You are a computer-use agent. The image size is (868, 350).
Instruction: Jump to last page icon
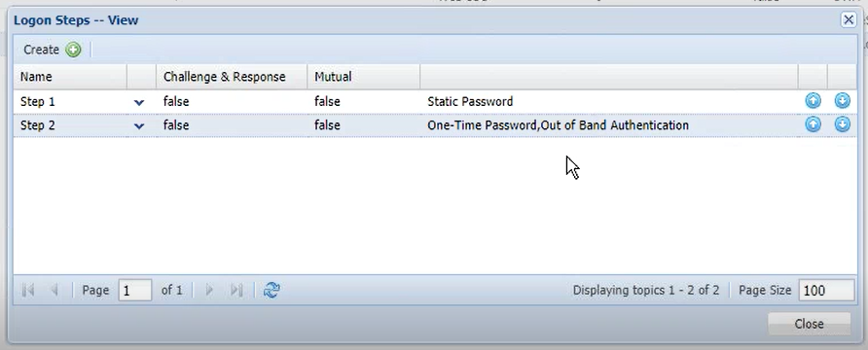coord(236,290)
